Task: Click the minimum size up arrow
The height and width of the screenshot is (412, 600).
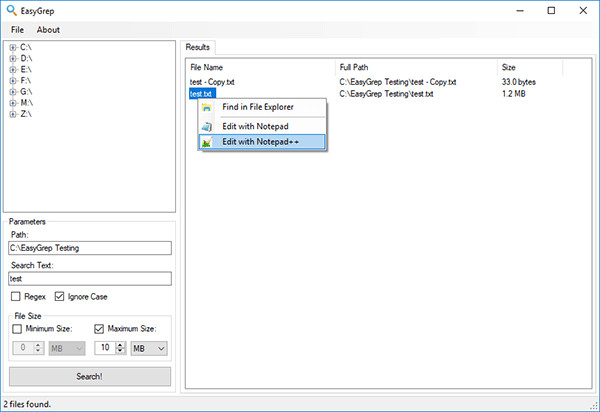Action: [38, 345]
